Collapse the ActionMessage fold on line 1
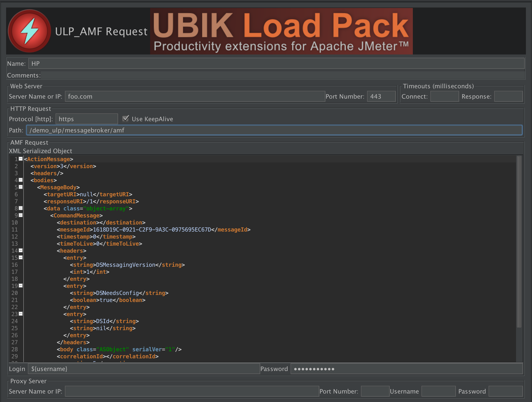Screen dimensions: 532x402 point(21,159)
